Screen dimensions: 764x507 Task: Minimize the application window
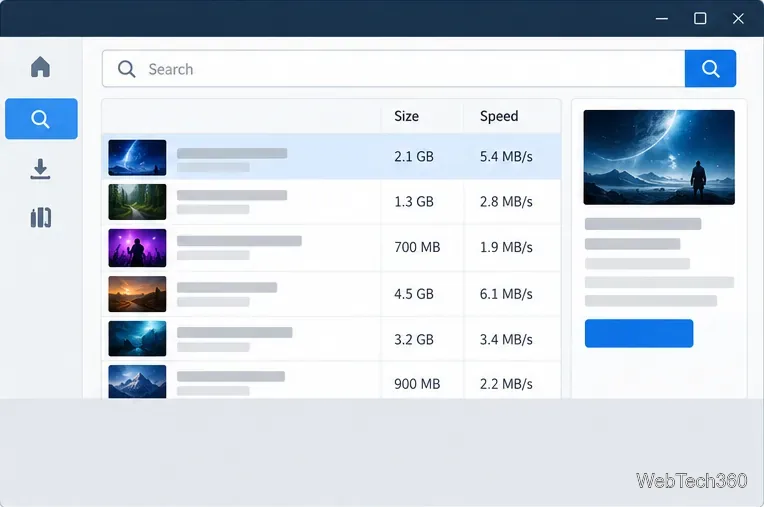[662, 19]
